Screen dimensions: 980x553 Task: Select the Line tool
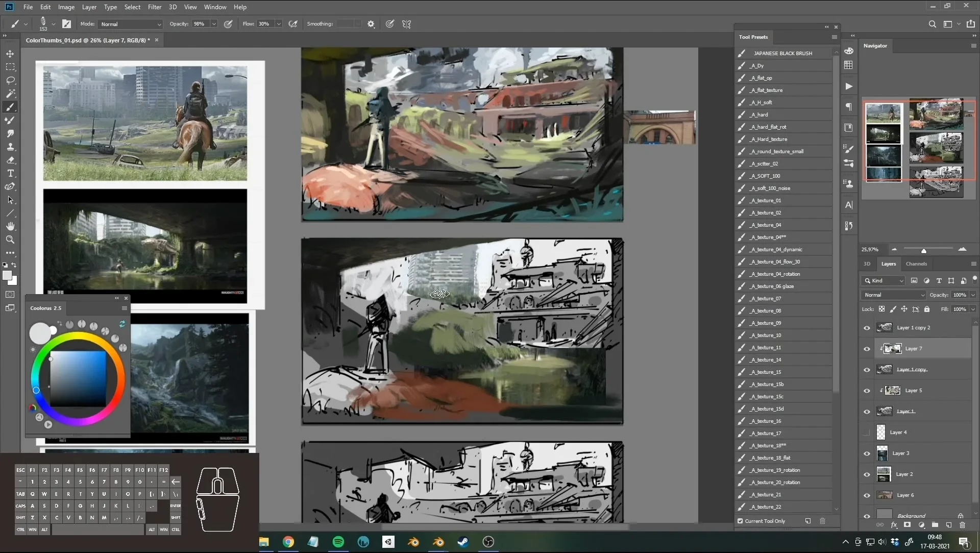click(10, 213)
